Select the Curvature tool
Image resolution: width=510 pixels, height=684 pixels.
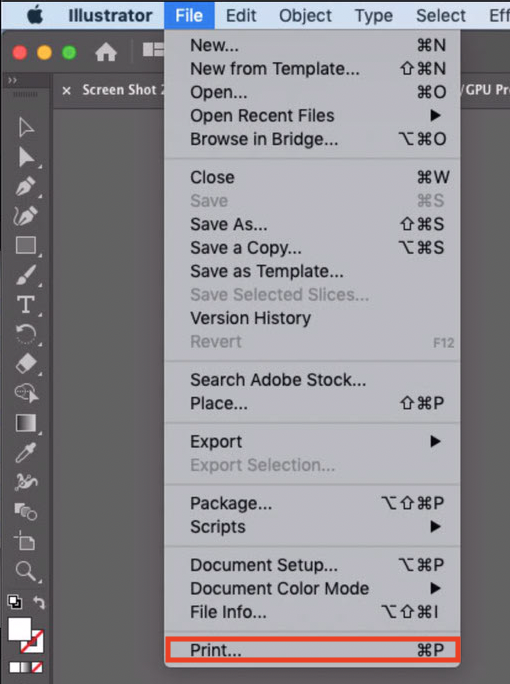pos(26,215)
